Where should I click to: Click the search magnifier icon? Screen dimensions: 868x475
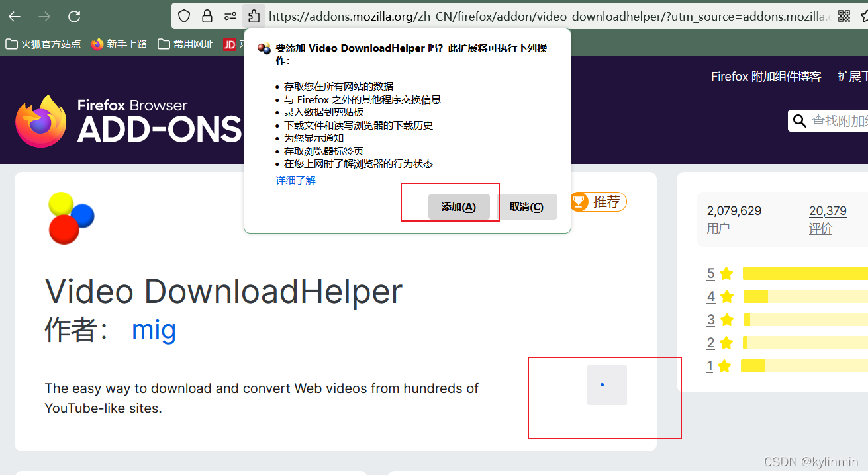(800, 121)
